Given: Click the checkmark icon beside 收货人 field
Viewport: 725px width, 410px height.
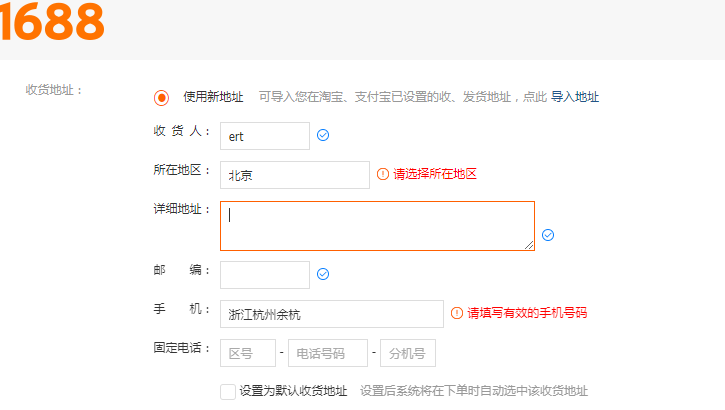Looking at the screenshot, I should coord(323,136).
